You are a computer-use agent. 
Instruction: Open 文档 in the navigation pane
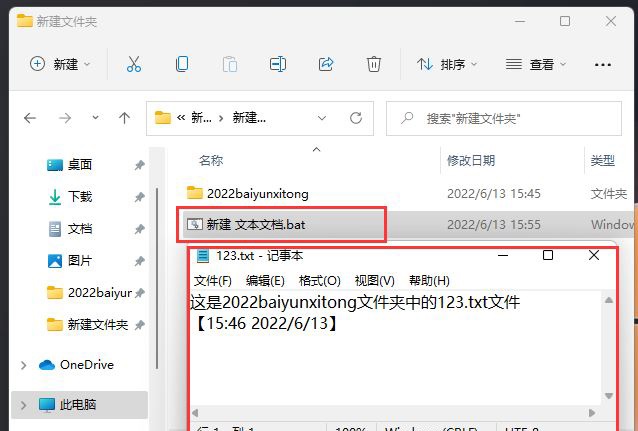[x=80, y=228]
